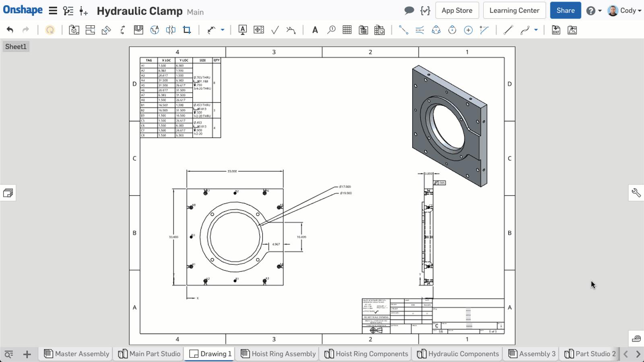Select the dimension tool
The height and width of the screenshot is (362, 644).
[211, 29]
